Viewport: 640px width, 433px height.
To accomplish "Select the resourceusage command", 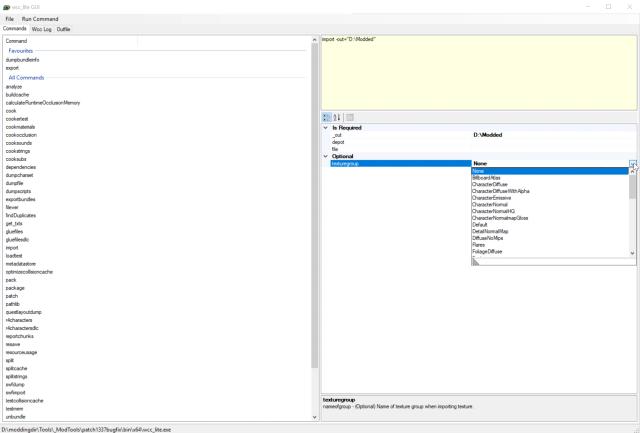I will pyautogui.click(x=22, y=352).
